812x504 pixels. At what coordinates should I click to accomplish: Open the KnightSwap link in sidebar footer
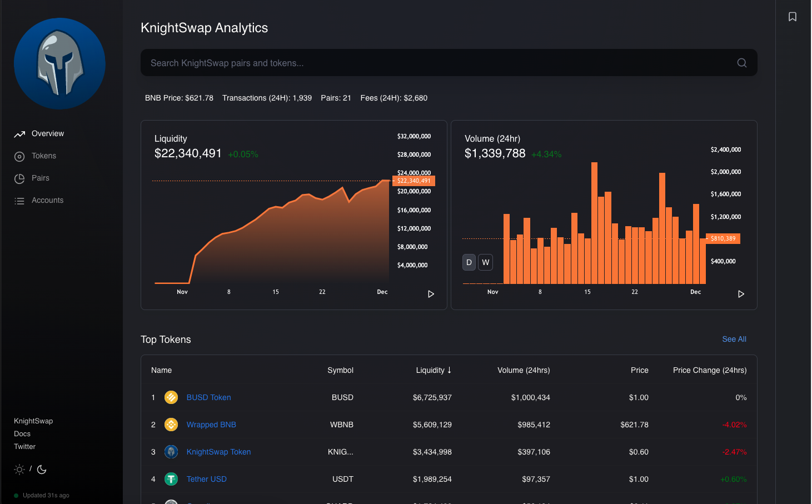[33, 421]
